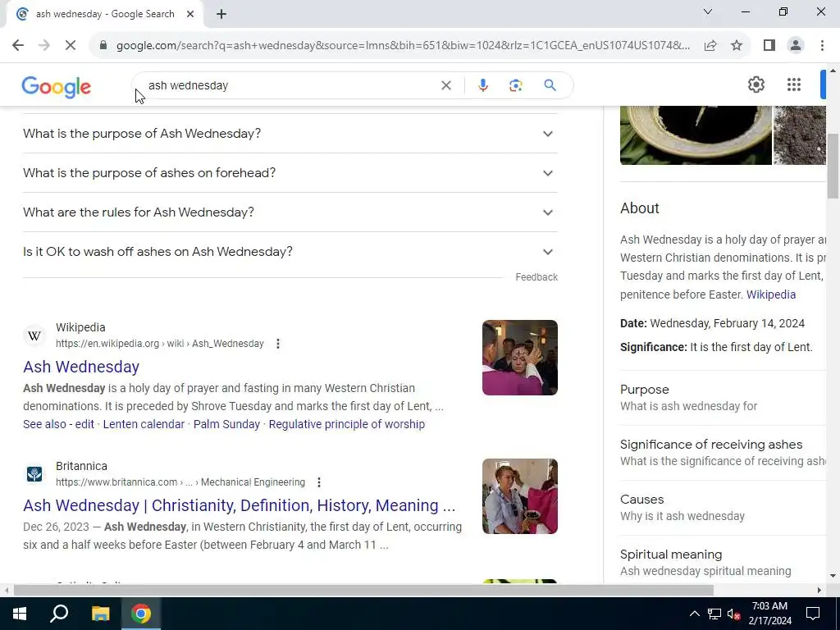840x630 pixels.
Task: Click the ash bowl image in the panel
Action: 696,135
